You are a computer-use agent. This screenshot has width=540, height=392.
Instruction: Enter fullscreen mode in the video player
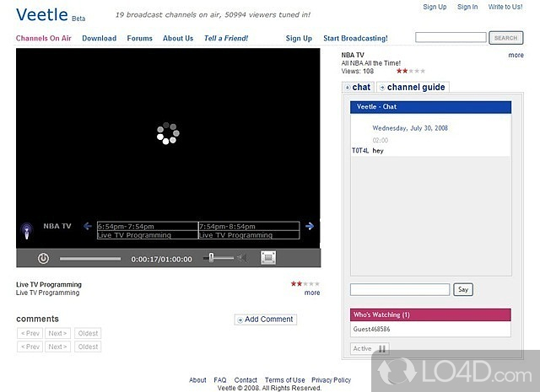[268, 258]
